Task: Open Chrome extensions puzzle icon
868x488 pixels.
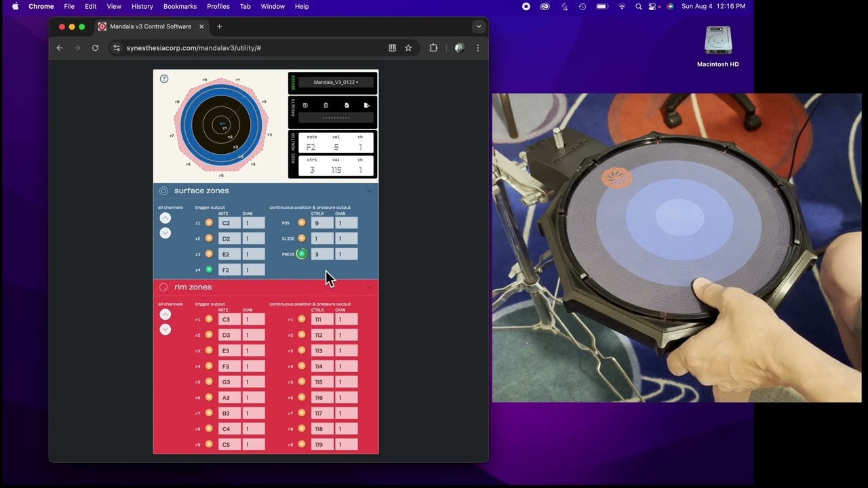Action: [433, 48]
